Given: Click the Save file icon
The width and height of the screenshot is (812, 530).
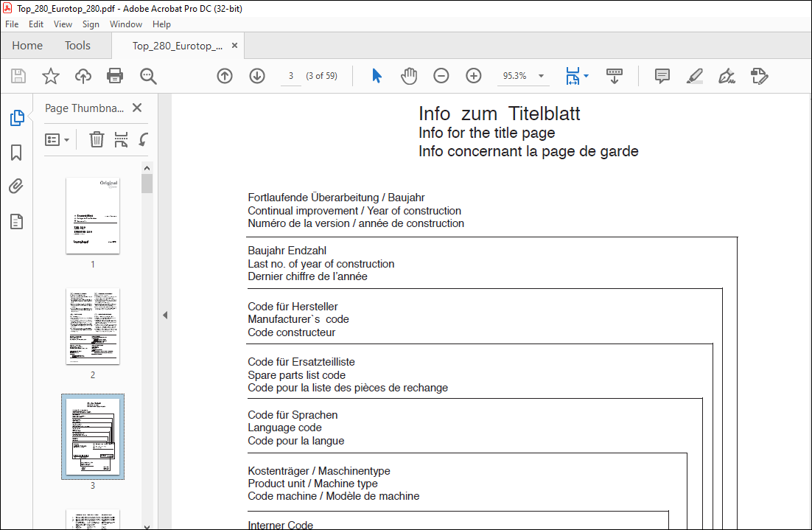Looking at the screenshot, I should pos(18,76).
